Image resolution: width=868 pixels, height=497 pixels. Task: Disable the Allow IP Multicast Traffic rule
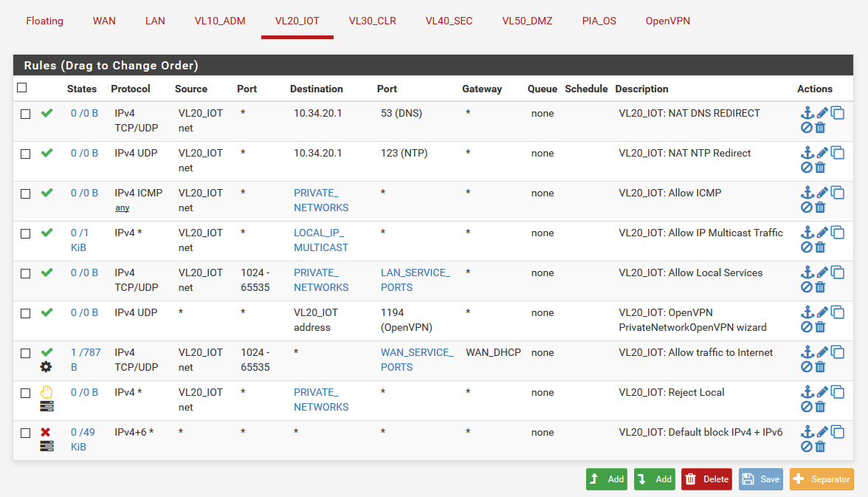(x=807, y=247)
